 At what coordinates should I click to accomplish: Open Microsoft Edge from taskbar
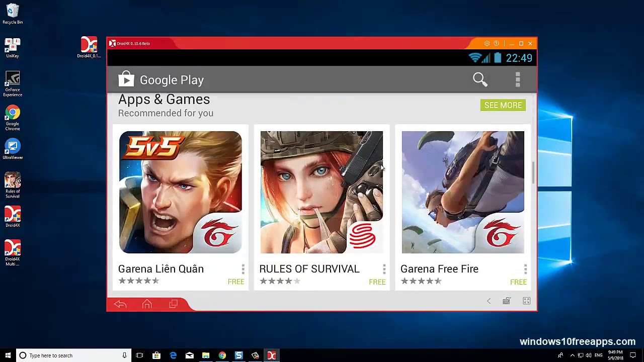click(173, 355)
